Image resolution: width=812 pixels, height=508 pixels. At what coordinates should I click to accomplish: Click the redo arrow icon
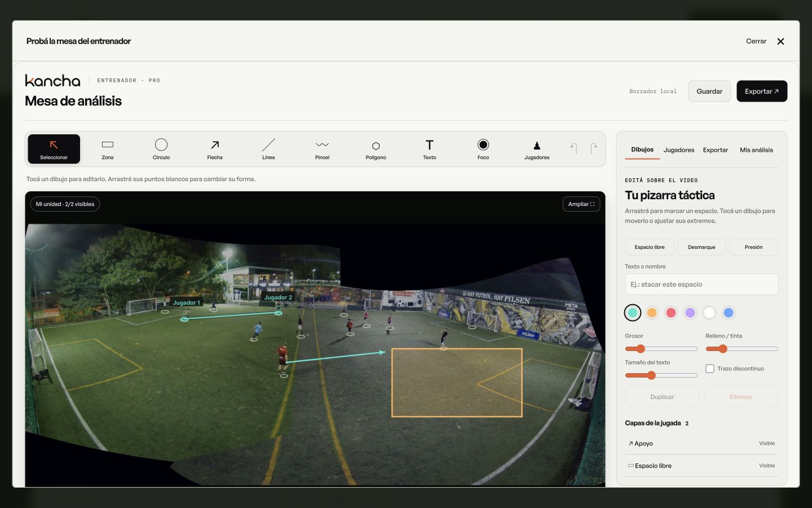tap(594, 148)
